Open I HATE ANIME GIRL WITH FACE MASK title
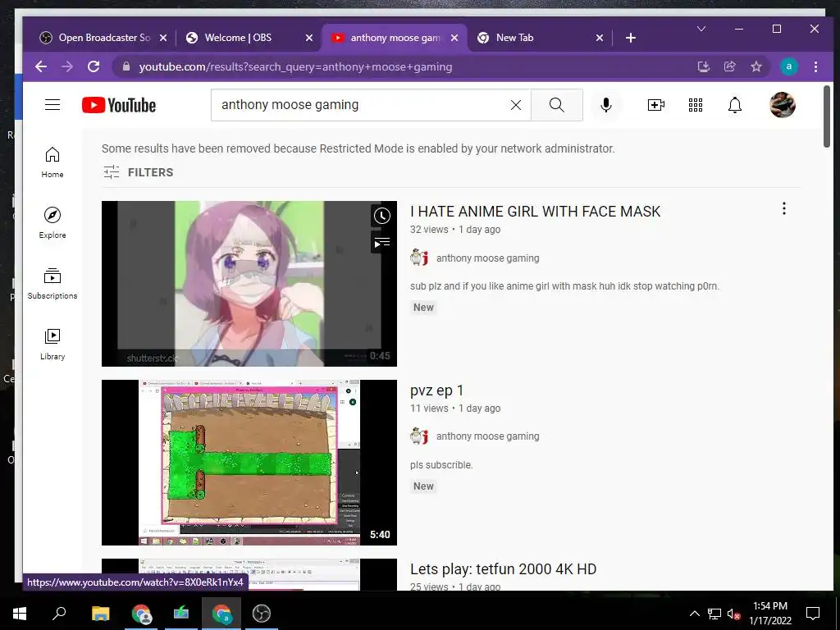 coord(535,211)
